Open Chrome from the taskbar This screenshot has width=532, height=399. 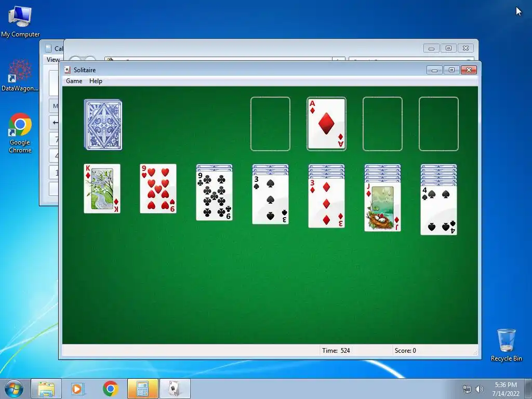point(110,389)
